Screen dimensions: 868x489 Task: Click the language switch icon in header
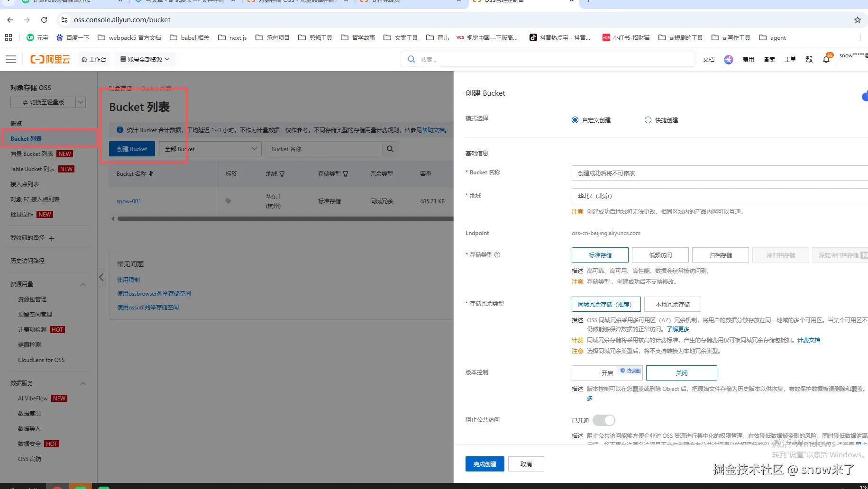point(809,59)
